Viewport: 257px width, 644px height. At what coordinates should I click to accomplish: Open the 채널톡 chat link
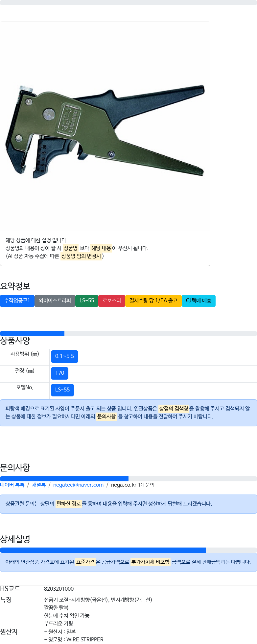[39, 485]
